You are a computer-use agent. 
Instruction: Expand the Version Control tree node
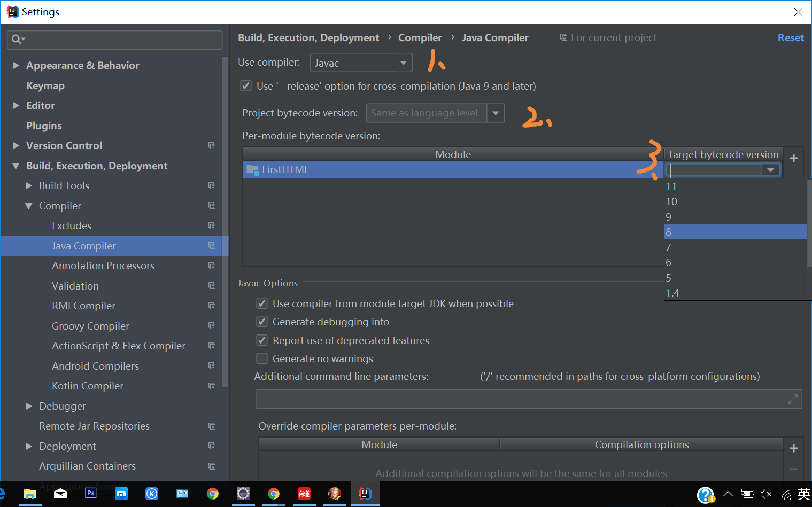click(x=16, y=145)
